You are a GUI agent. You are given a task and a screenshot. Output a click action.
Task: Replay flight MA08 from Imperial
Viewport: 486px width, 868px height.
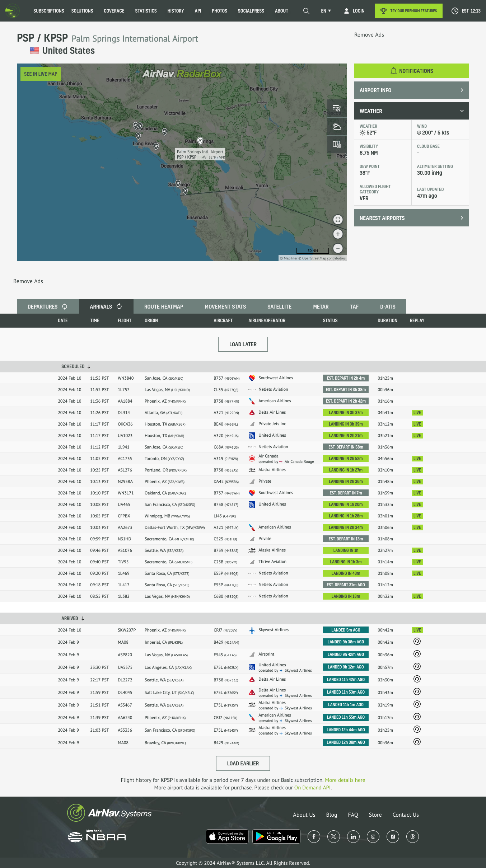(x=417, y=641)
